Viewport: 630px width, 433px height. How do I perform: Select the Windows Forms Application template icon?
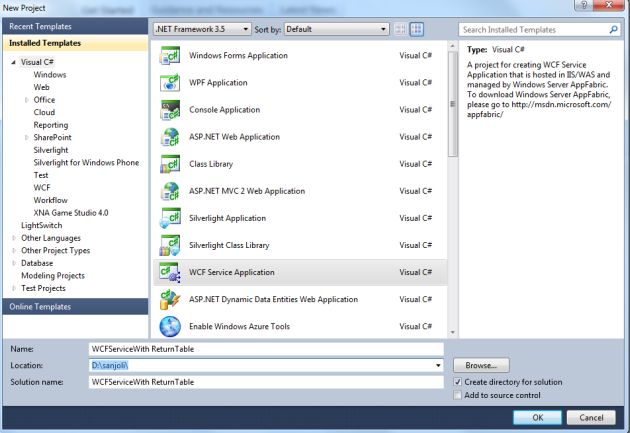click(x=170, y=56)
